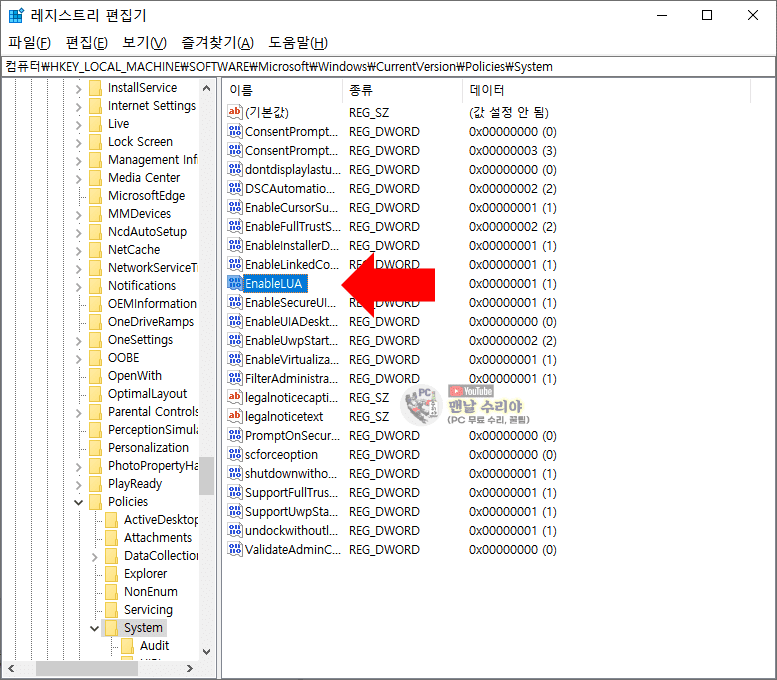Image resolution: width=777 pixels, height=680 pixels.
Task: Click the registry path address bar
Action: [388, 66]
